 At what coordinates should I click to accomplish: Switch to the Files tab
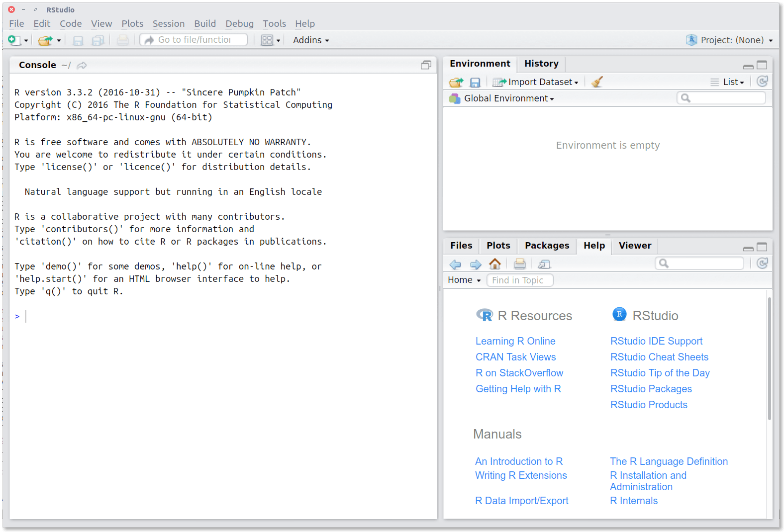coord(461,246)
